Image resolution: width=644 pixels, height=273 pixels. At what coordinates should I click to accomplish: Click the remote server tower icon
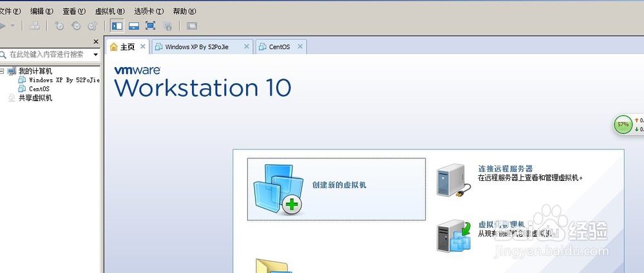(453, 180)
